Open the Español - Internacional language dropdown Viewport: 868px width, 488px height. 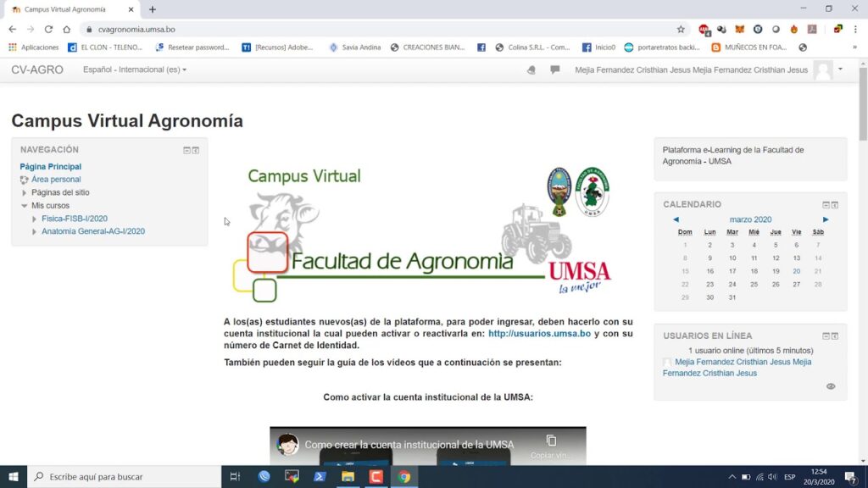click(x=135, y=69)
